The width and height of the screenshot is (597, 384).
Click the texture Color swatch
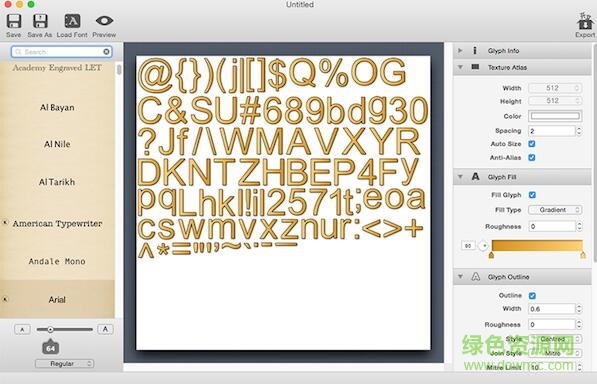pos(555,116)
